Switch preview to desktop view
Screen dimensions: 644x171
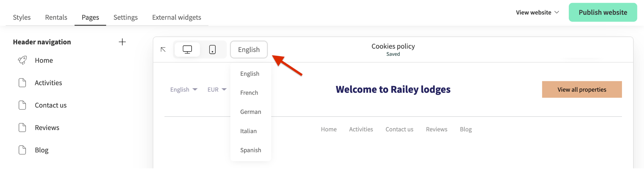click(x=187, y=50)
